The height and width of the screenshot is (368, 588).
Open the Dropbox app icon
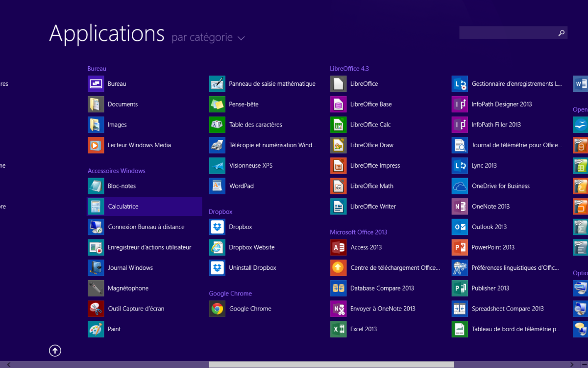tap(217, 227)
